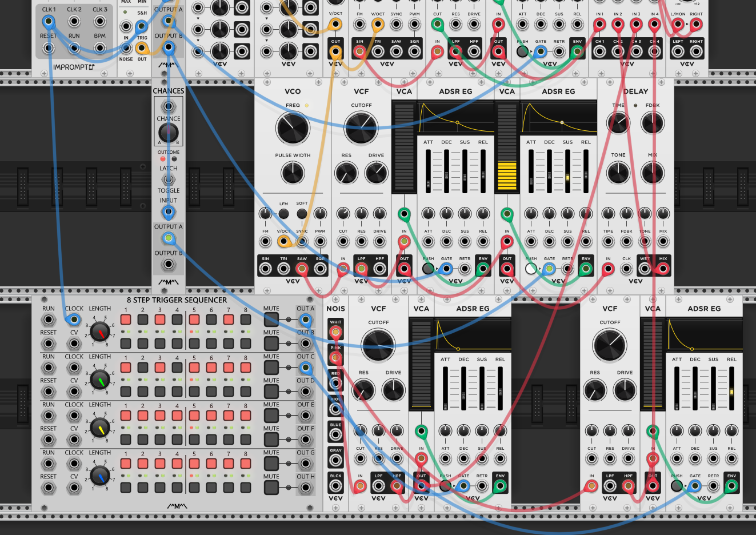This screenshot has height=535, width=756.
Task: Click the BLCK noise output jack
Action: 335,486
